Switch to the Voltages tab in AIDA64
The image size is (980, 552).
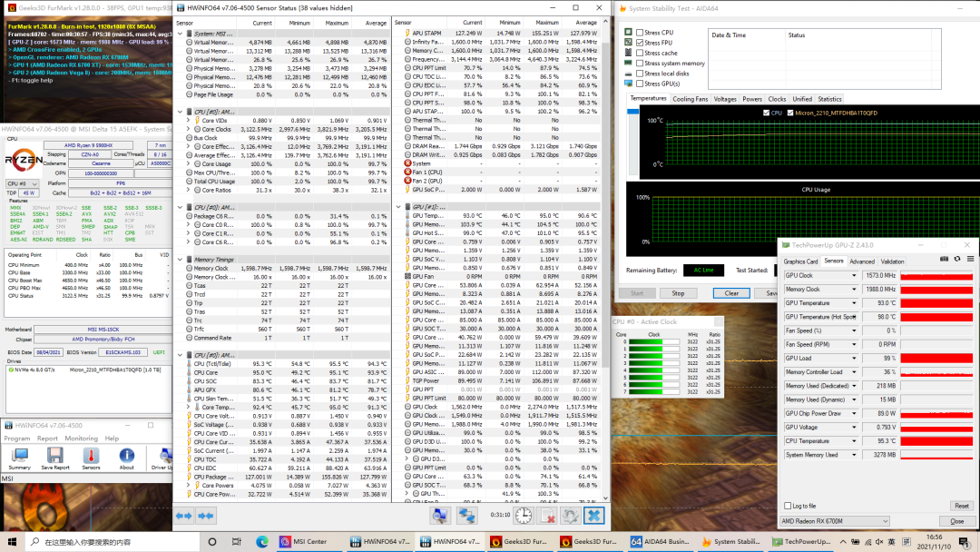point(725,99)
